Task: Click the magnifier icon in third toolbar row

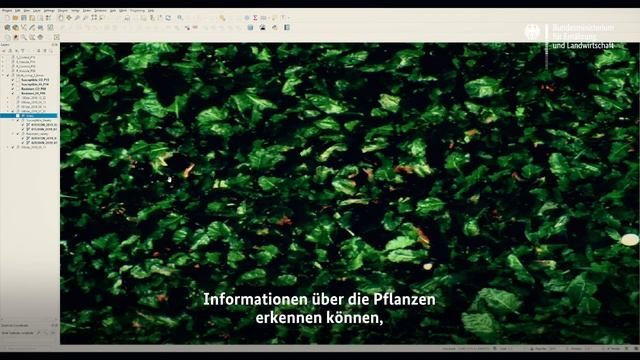Action: (x=24, y=37)
